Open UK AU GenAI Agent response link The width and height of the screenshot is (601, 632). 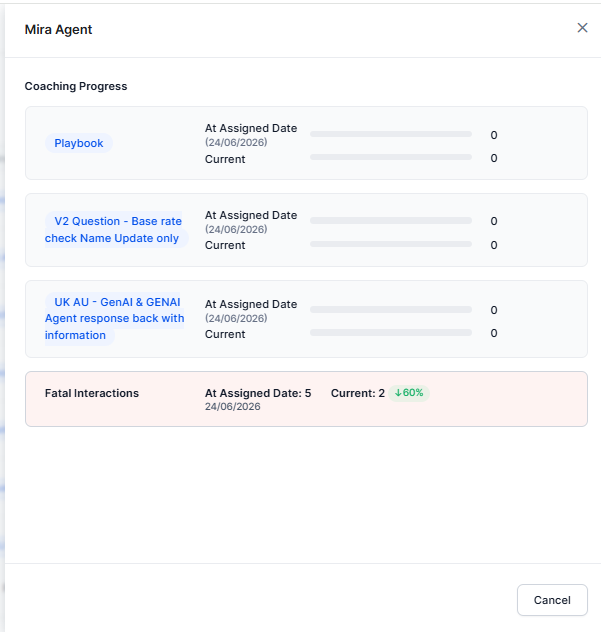coord(114,318)
